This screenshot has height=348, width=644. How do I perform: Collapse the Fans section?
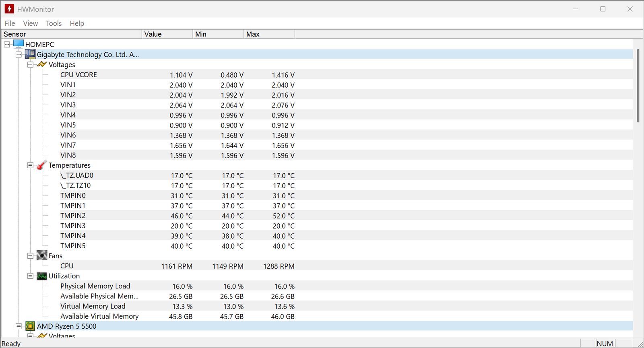[x=30, y=255]
